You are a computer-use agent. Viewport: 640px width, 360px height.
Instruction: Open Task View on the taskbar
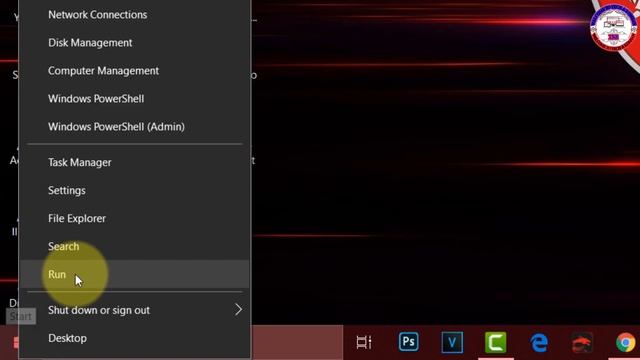pyautogui.click(x=364, y=342)
